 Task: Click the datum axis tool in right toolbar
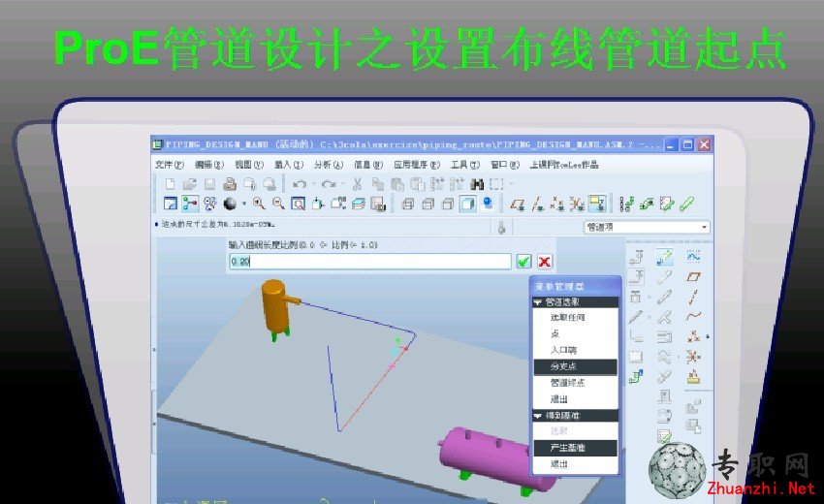coord(694,297)
